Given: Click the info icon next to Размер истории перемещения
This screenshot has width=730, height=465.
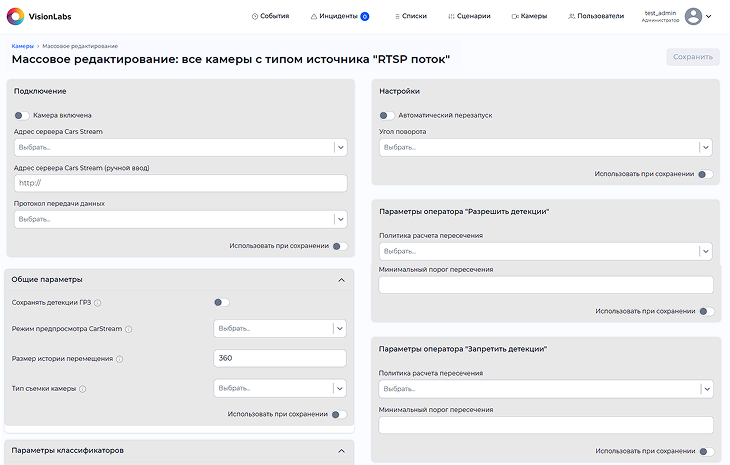Looking at the screenshot, I should click(x=120, y=359).
